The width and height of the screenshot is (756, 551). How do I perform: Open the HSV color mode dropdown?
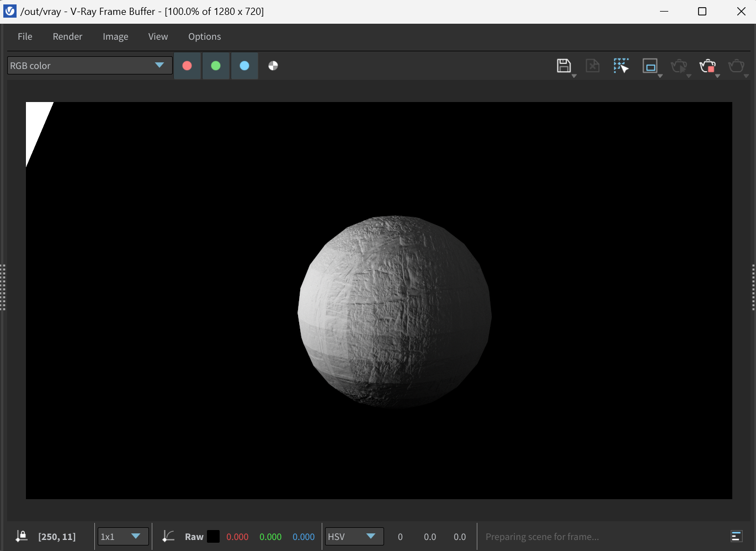354,537
